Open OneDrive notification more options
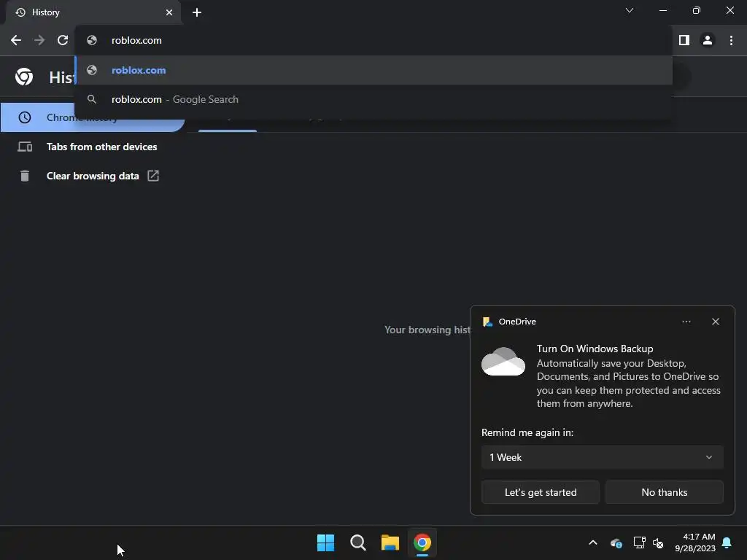Viewport: 747px width, 560px height. point(686,322)
